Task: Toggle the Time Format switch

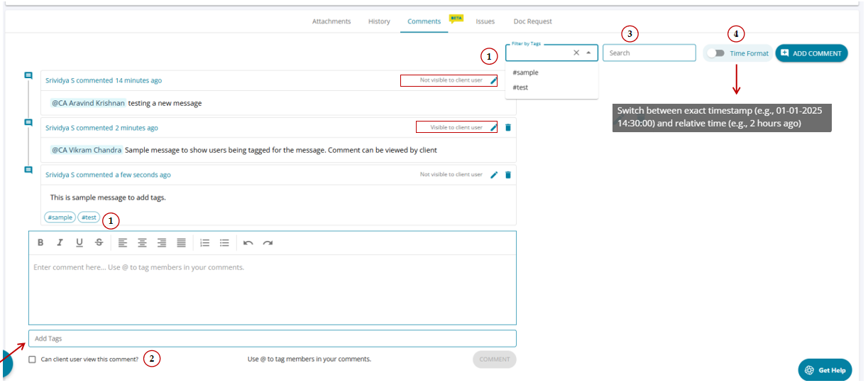Action: tap(716, 53)
